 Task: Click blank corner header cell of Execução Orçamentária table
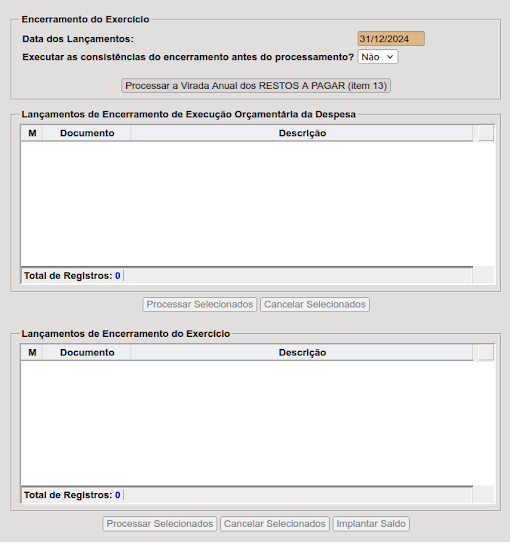[x=486, y=133]
